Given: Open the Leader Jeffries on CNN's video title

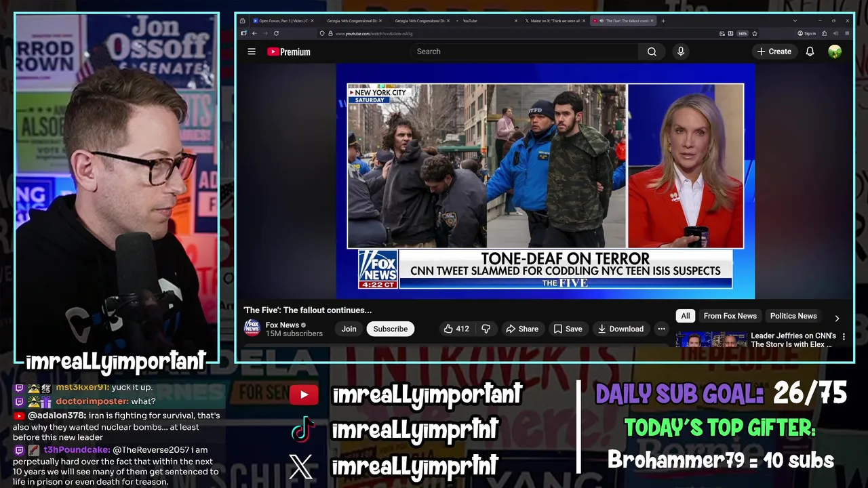Looking at the screenshot, I should tap(793, 340).
